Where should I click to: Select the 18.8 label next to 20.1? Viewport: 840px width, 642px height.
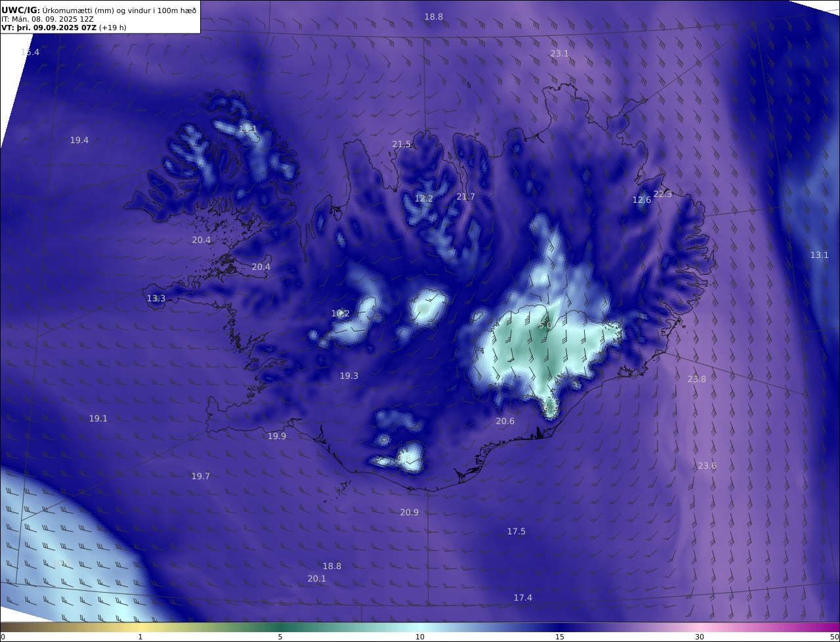pos(332,566)
